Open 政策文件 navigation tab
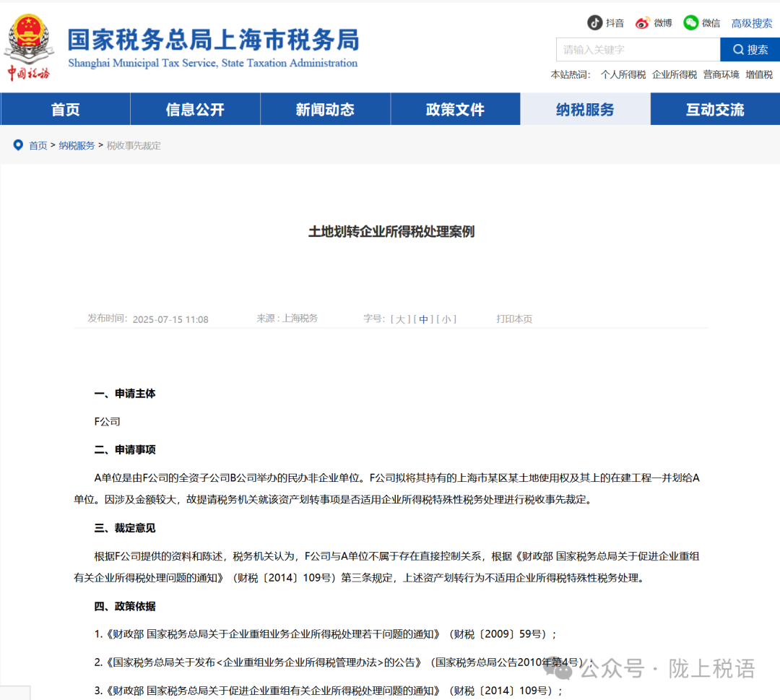This screenshot has height=700, width=780. 455,109
